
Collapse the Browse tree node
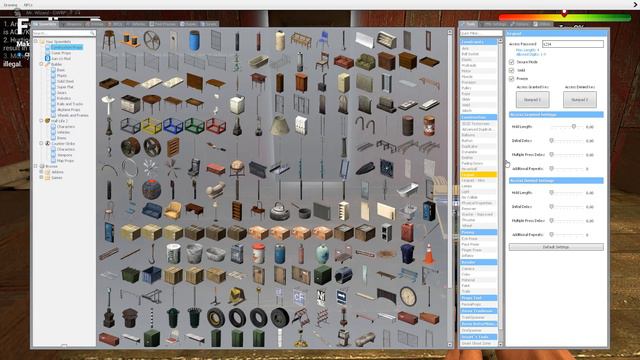tap(36, 166)
